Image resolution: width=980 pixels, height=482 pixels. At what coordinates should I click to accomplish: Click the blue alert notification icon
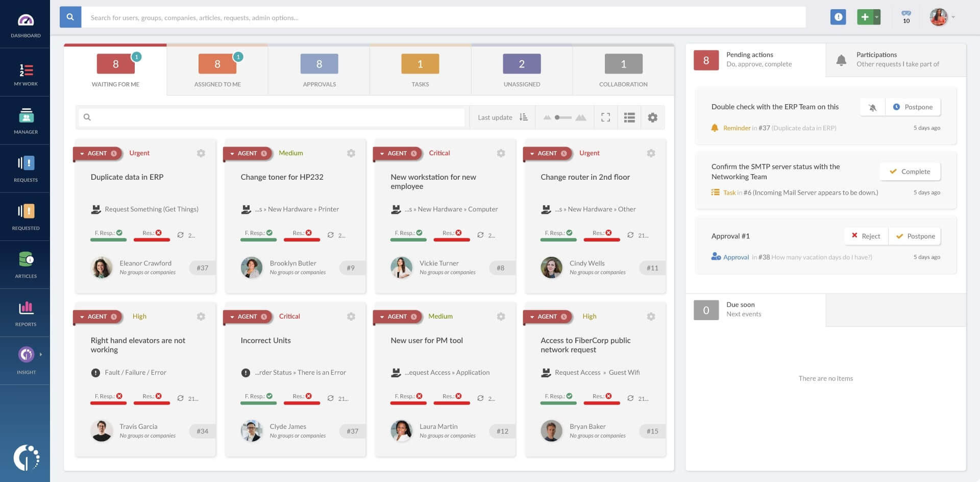(x=838, y=17)
